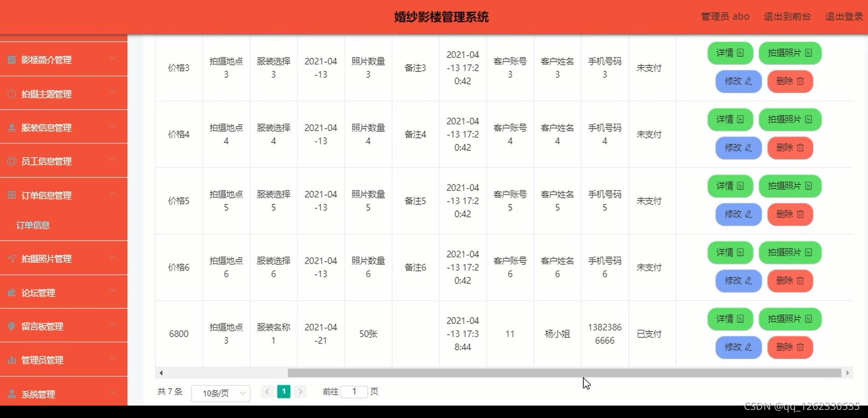Click 删除 for the 杨小姐 row
The image size is (868, 418).
tap(790, 347)
